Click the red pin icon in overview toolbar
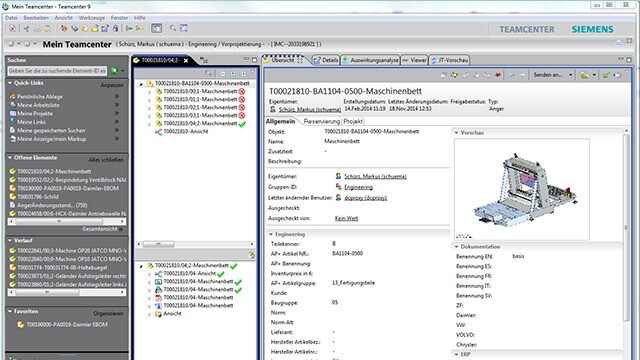Viewport: 640px width, 360px height. [498, 75]
